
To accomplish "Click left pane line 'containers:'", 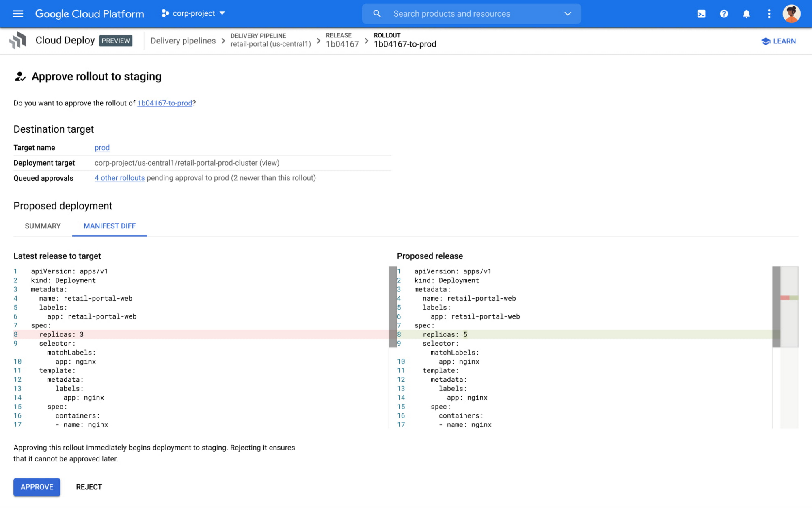I will pos(78,415).
